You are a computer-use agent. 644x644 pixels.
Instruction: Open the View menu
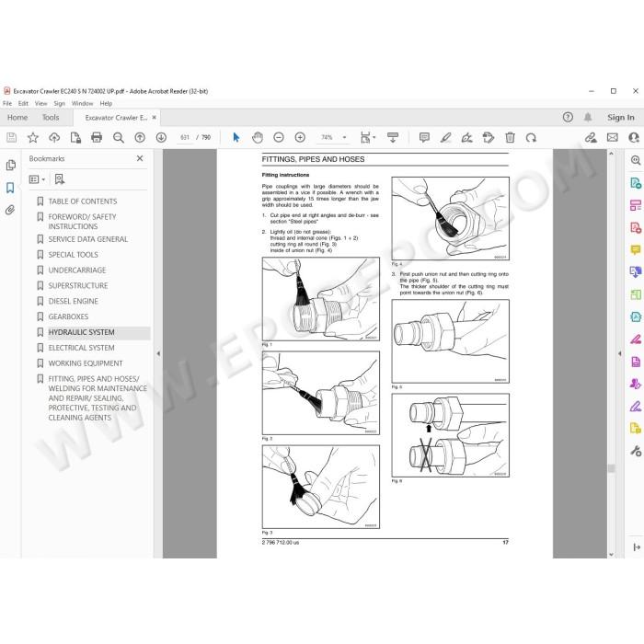point(41,103)
